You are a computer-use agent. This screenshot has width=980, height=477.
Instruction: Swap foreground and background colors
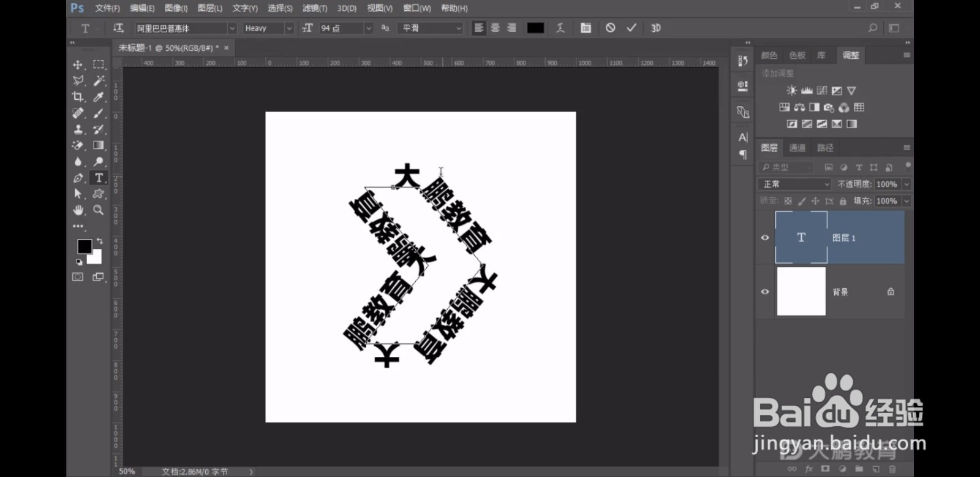pyautogui.click(x=100, y=241)
